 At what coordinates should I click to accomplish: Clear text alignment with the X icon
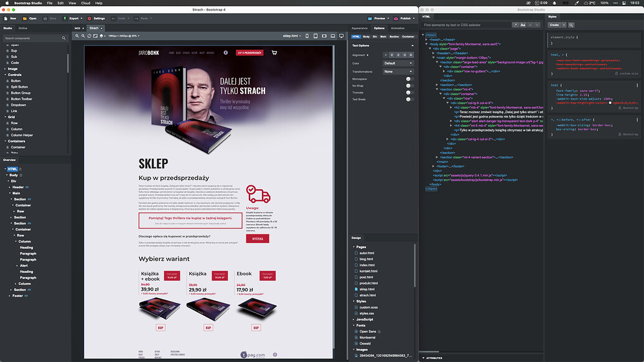pos(385,55)
